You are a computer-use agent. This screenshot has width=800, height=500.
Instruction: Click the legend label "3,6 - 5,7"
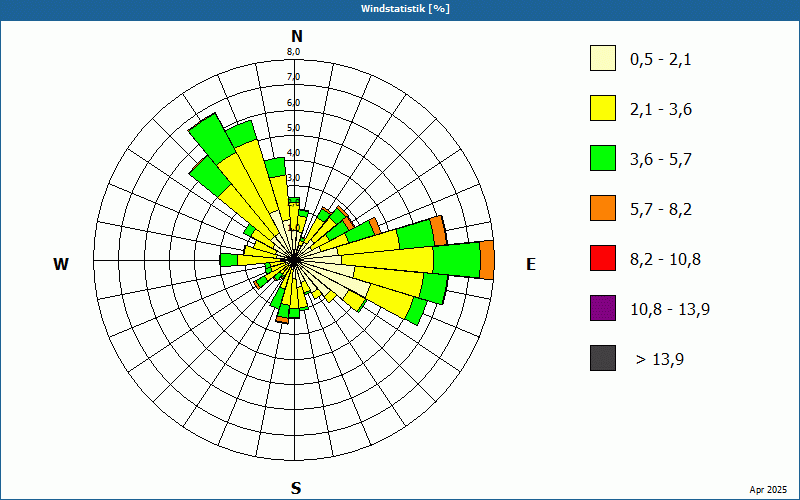coord(661,160)
